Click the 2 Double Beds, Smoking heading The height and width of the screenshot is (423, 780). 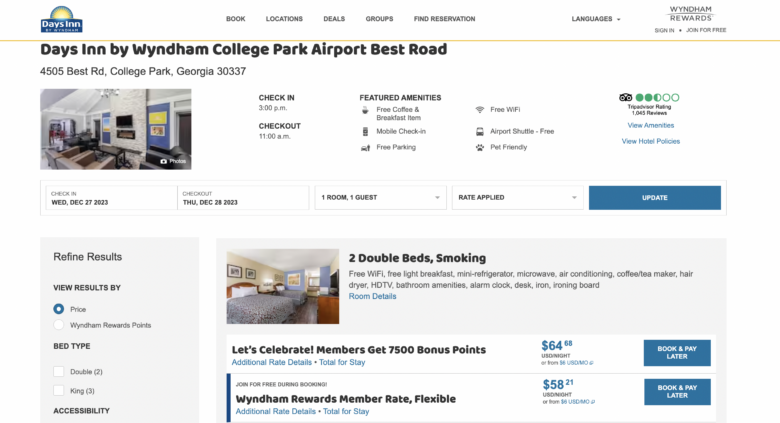click(x=417, y=258)
